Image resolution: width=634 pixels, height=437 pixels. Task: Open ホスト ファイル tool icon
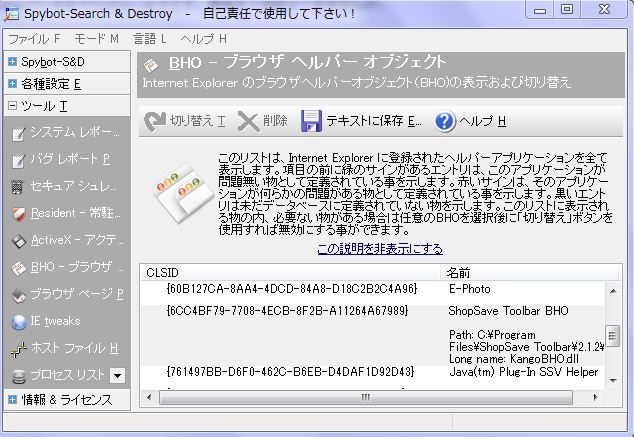click(19, 349)
